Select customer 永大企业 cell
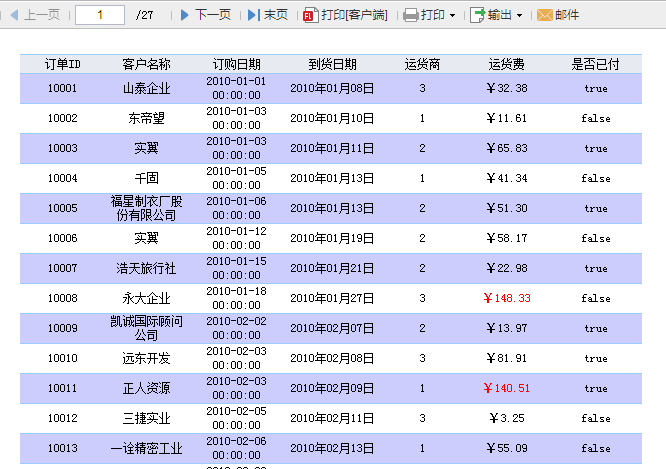The image size is (666, 469). click(146, 298)
